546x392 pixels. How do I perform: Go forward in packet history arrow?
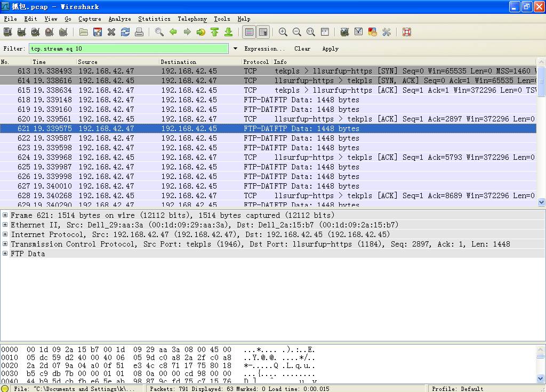click(x=187, y=32)
